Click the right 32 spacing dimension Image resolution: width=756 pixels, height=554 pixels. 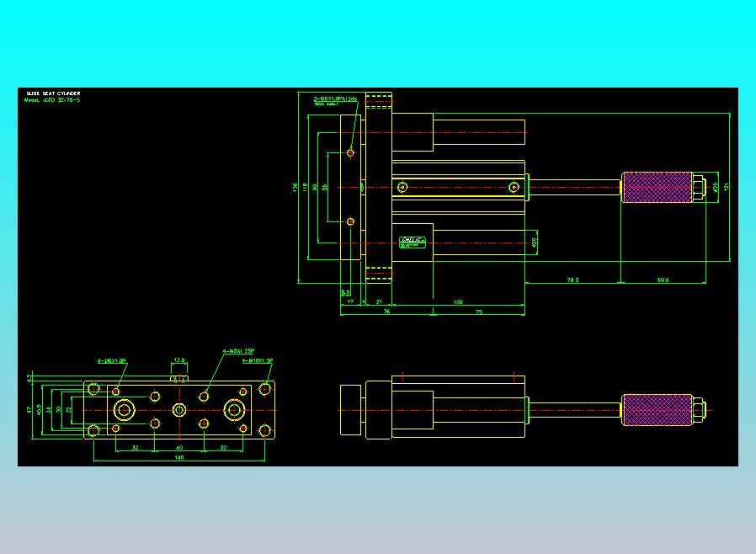point(223,448)
